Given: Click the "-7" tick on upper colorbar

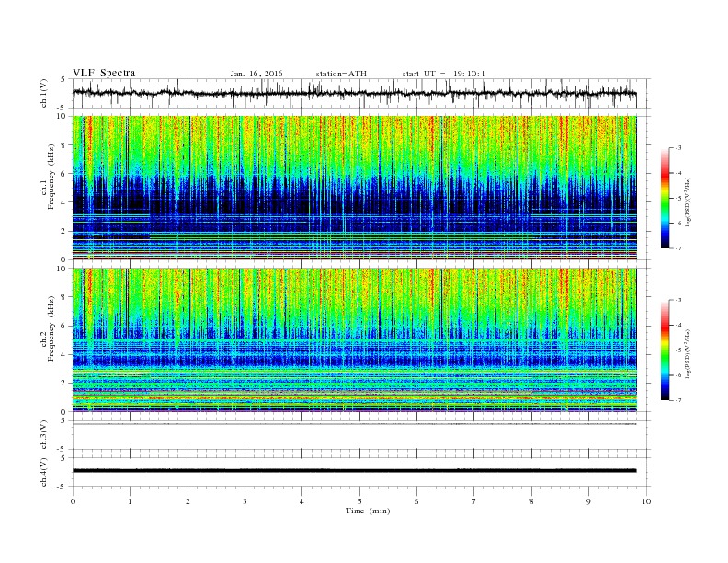Looking at the screenshot, I should tap(677, 248).
